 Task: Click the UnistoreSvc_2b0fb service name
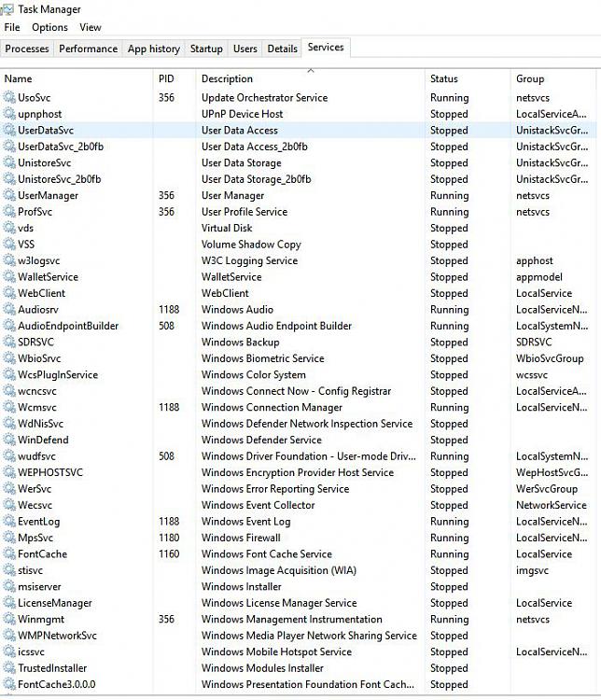60,179
